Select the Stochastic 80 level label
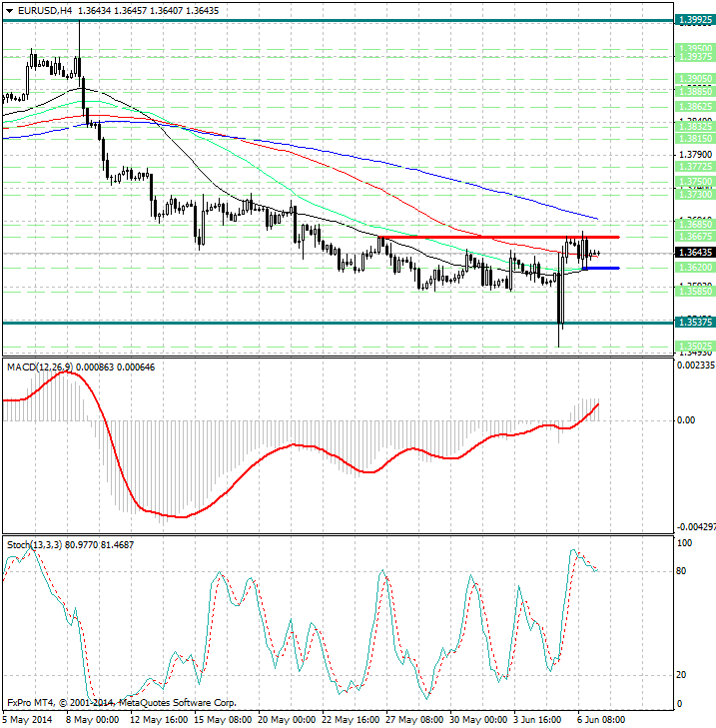The width and height of the screenshot is (716, 728). point(681,571)
